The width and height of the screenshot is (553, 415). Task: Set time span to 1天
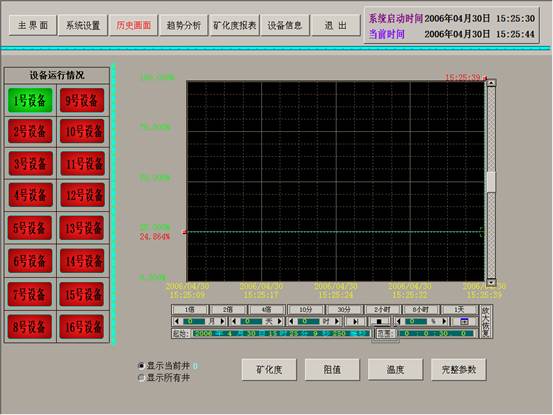click(x=459, y=309)
